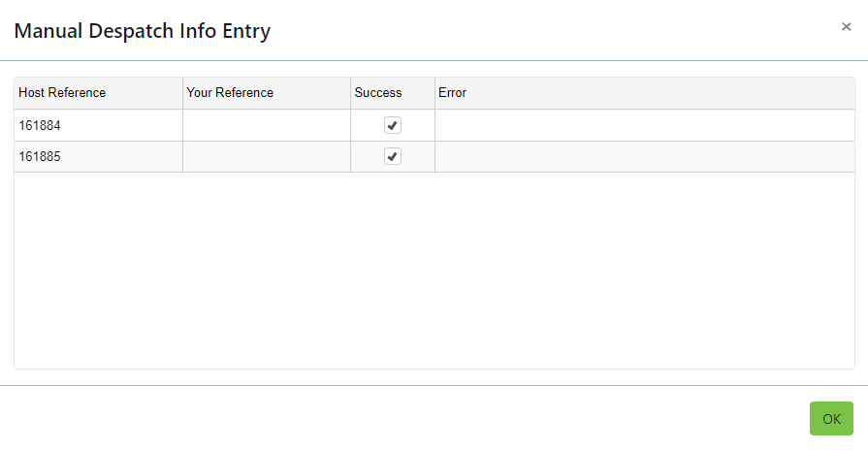This screenshot has height=450, width=868.
Task: Toggle the Success checkbox for 161884
Action: click(393, 125)
